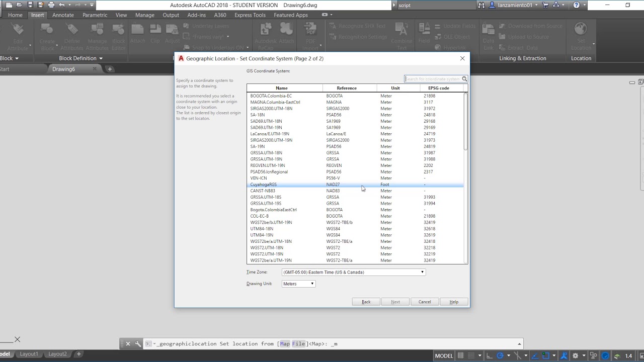Add a new drawing tab with plus button
This screenshot has height=362, width=644.
pos(110,69)
